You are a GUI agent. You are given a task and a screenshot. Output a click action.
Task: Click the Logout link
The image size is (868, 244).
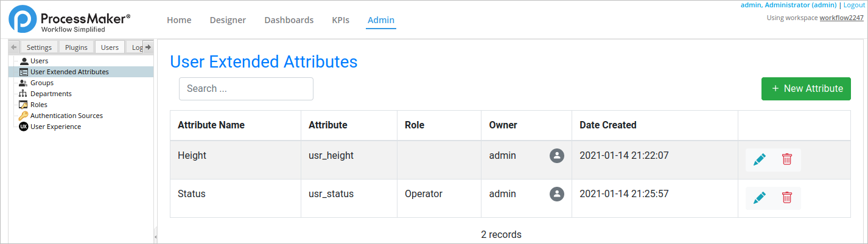(854, 5)
